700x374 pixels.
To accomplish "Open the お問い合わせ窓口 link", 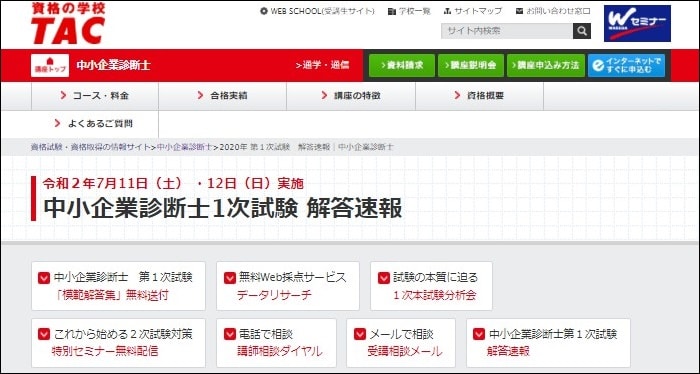I will pos(558,11).
